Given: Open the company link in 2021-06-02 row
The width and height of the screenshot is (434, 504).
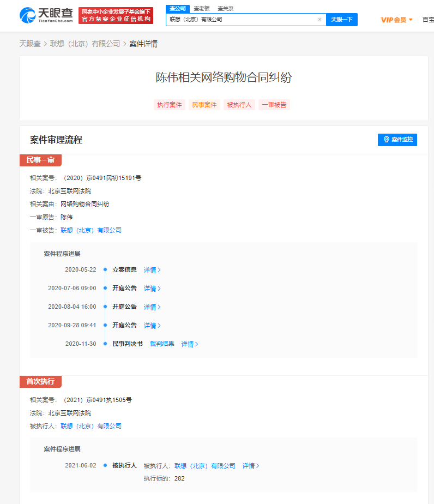Looking at the screenshot, I should point(204,466).
